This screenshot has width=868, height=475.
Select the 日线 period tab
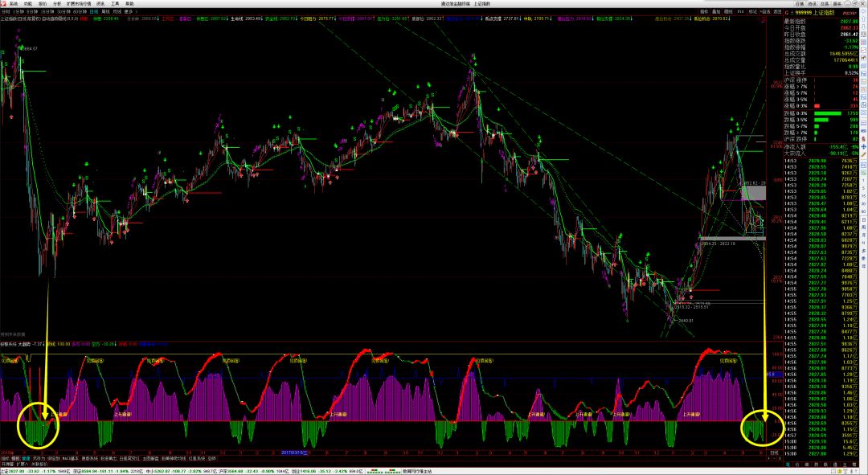coord(93,11)
